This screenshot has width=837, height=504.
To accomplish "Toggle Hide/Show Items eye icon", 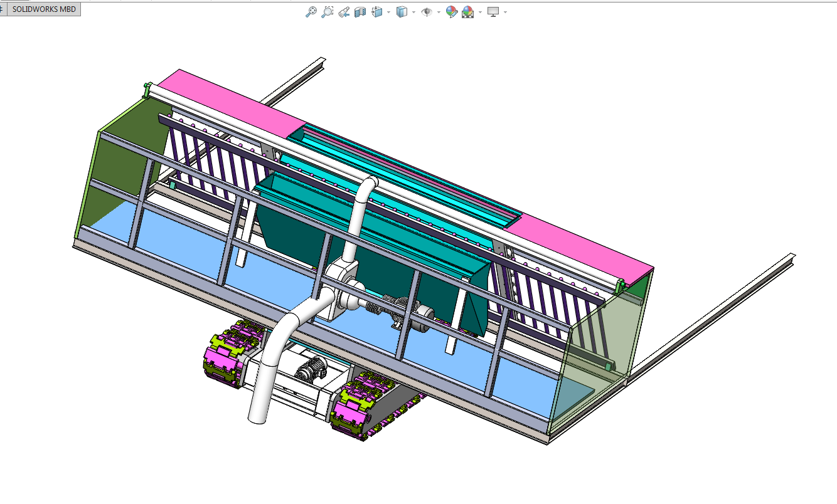I will click(x=427, y=11).
